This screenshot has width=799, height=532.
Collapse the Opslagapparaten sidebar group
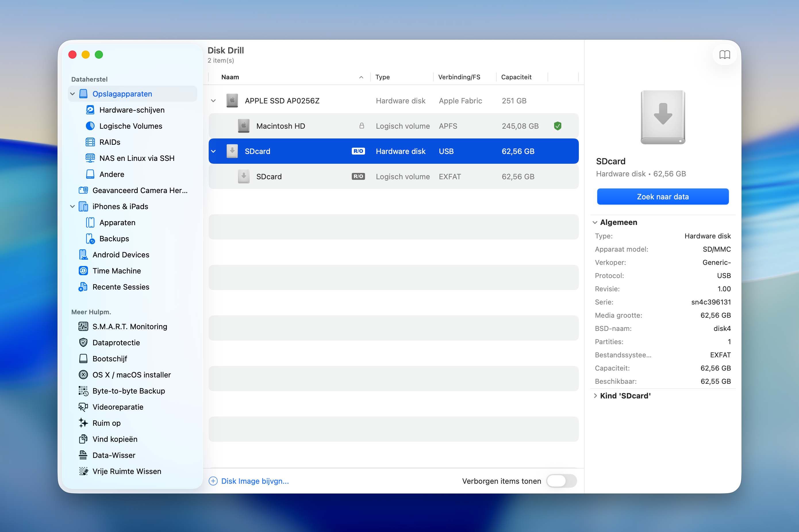(x=72, y=94)
